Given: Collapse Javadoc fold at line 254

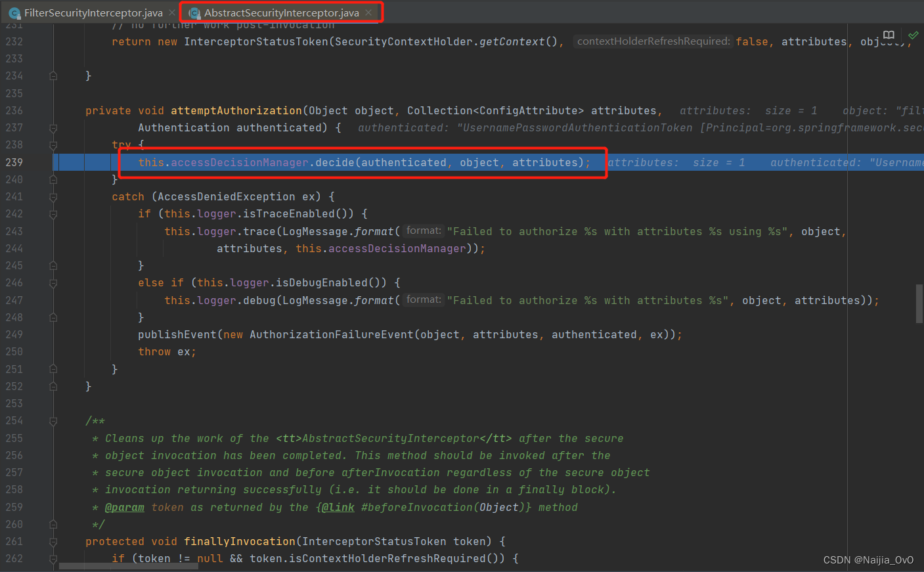Looking at the screenshot, I should click(53, 421).
